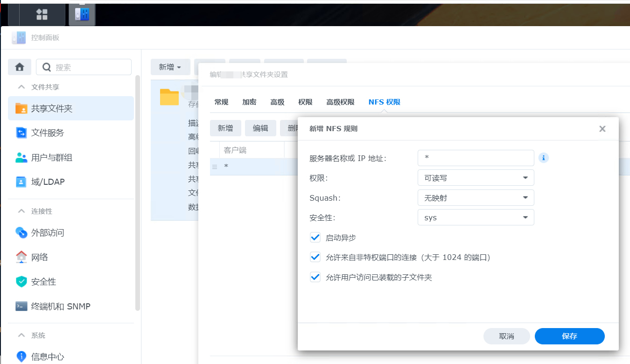Click the search magnifier icon

pyautogui.click(x=47, y=67)
